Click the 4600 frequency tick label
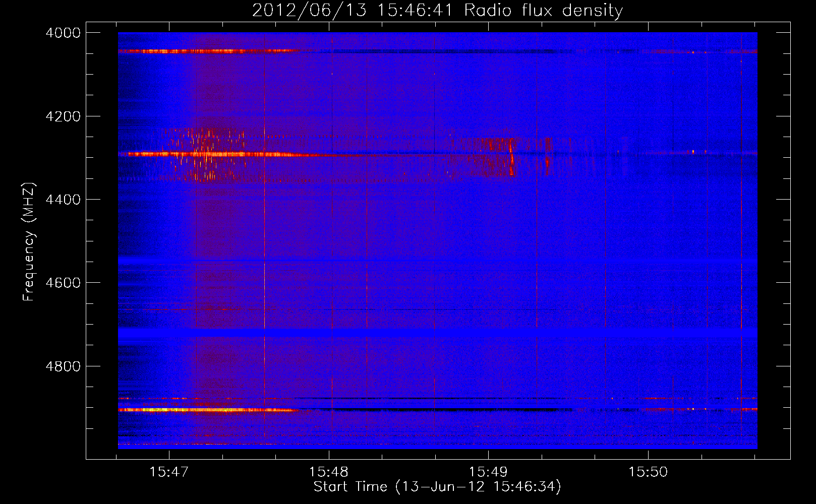The width and height of the screenshot is (816, 504). tap(63, 283)
